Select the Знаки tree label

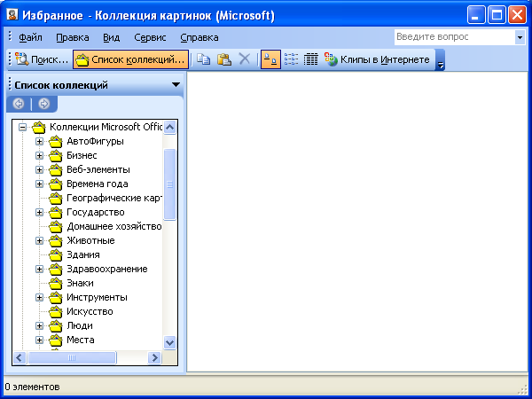click(x=80, y=284)
